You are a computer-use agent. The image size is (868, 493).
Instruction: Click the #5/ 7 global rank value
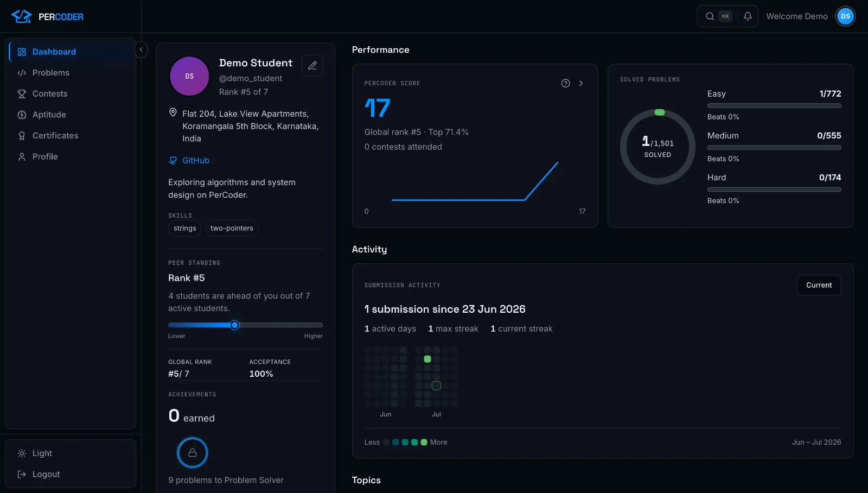(x=178, y=374)
